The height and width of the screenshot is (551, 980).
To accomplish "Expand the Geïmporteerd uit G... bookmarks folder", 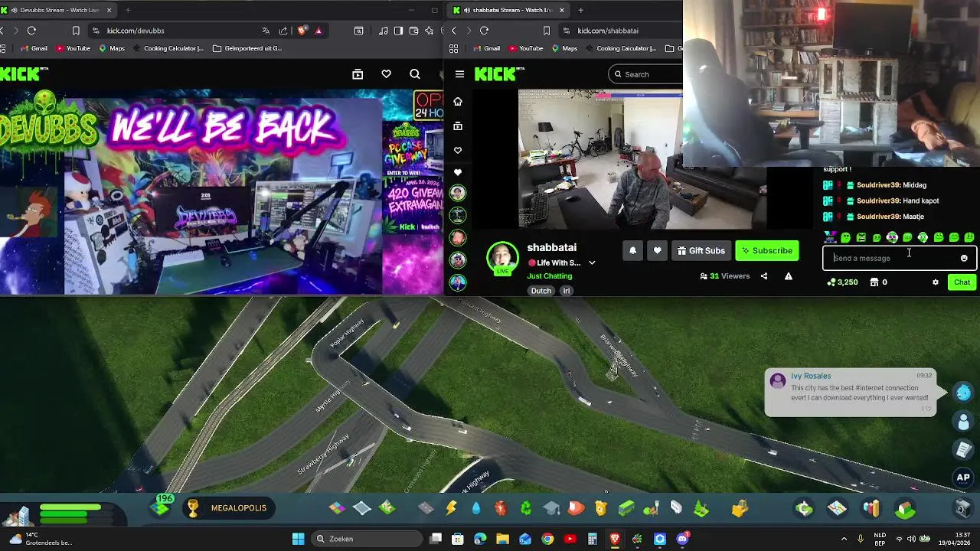I will click(x=247, y=48).
